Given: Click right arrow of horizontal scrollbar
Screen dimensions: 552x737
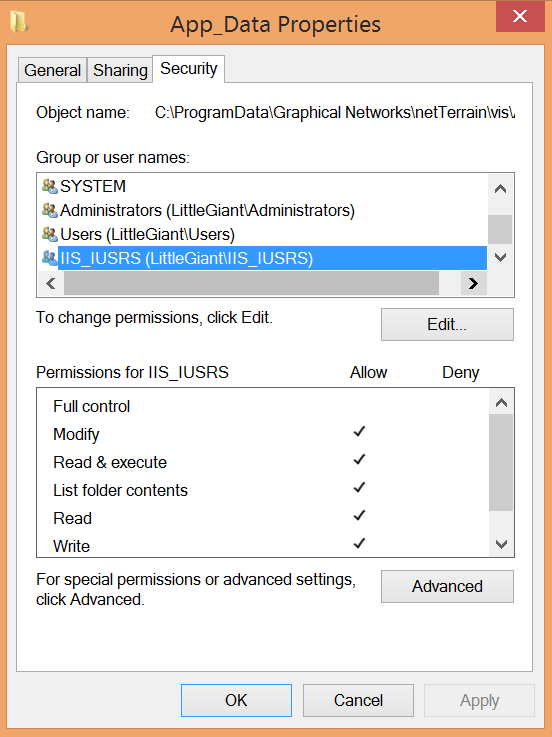Looking at the screenshot, I should (x=473, y=283).
